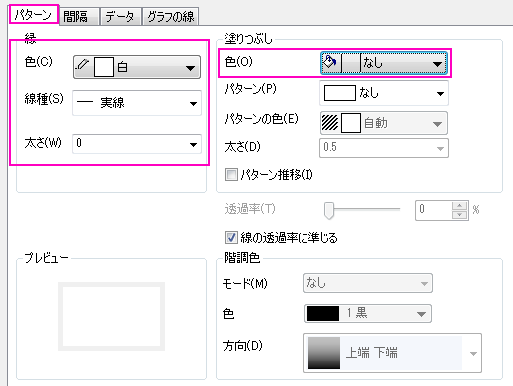Viewport: 513px width, 386px height.
Task: Open the gradient 色 dropdown arrow
Action: 421,314
